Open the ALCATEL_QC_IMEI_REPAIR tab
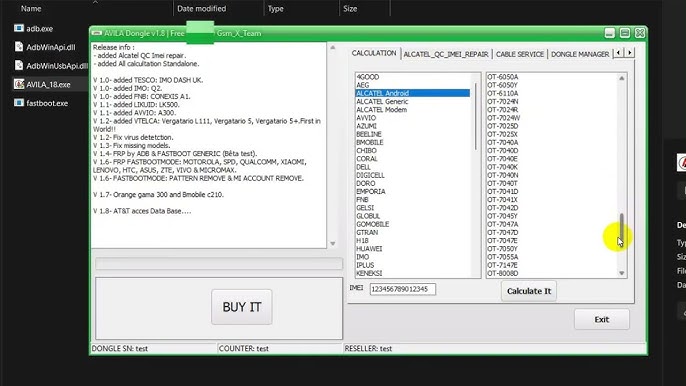The width and height of the screenshot is (686, 386). pos(446,54)
